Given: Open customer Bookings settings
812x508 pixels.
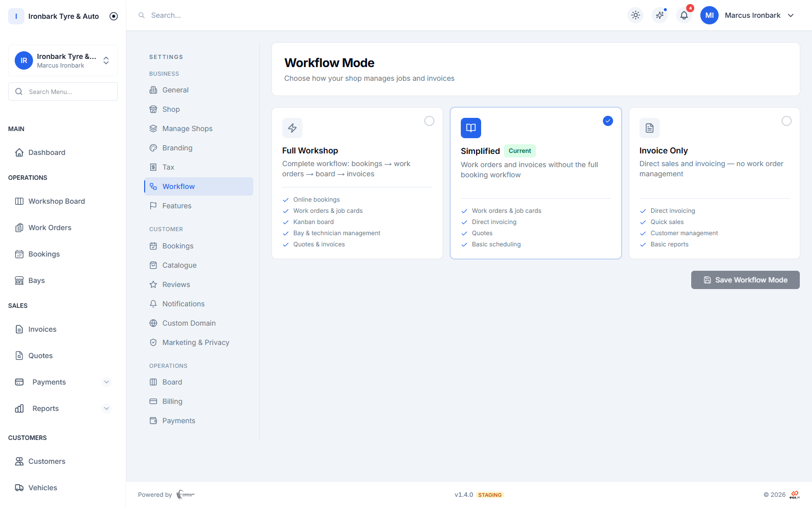Looking at the screenshot, I should (198, 246).
